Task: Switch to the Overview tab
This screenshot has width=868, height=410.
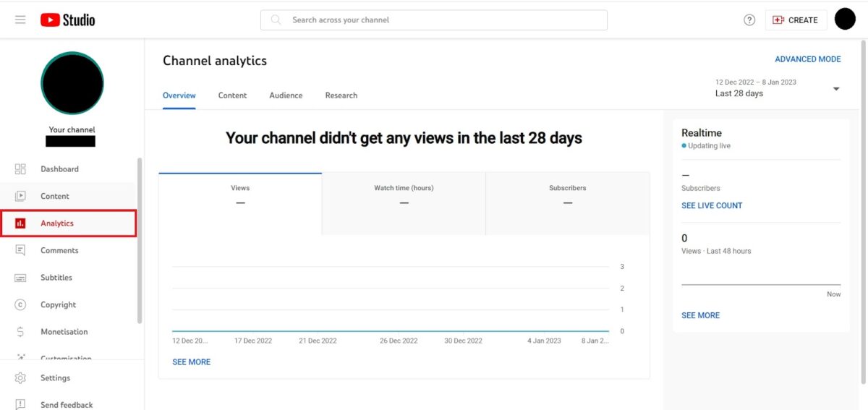Action: (x=179, y=95)
